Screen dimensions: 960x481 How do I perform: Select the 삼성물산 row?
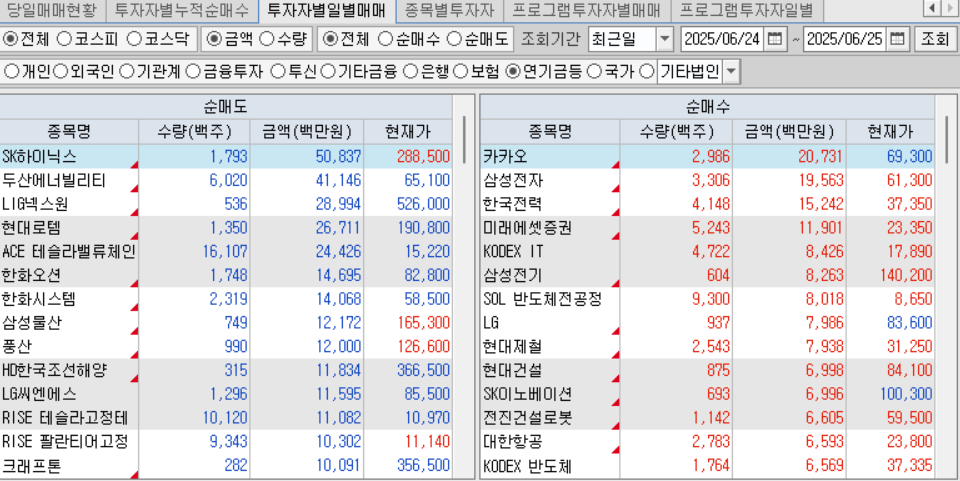point(226,323)
